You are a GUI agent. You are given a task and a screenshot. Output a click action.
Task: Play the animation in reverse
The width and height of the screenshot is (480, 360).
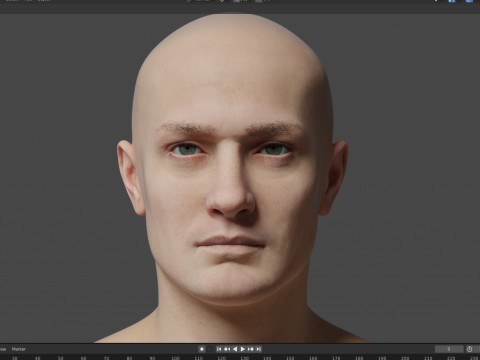pyautogui.click(x=235, y=349)
